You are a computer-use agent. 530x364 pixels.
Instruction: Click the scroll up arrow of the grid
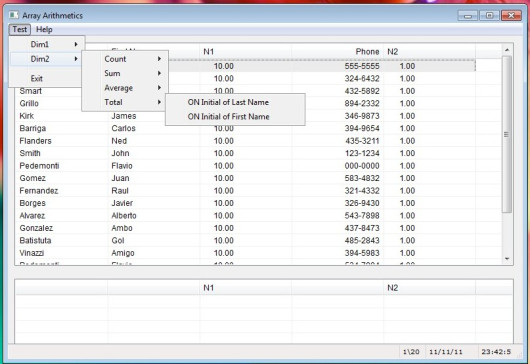click(x=507, y=50)
